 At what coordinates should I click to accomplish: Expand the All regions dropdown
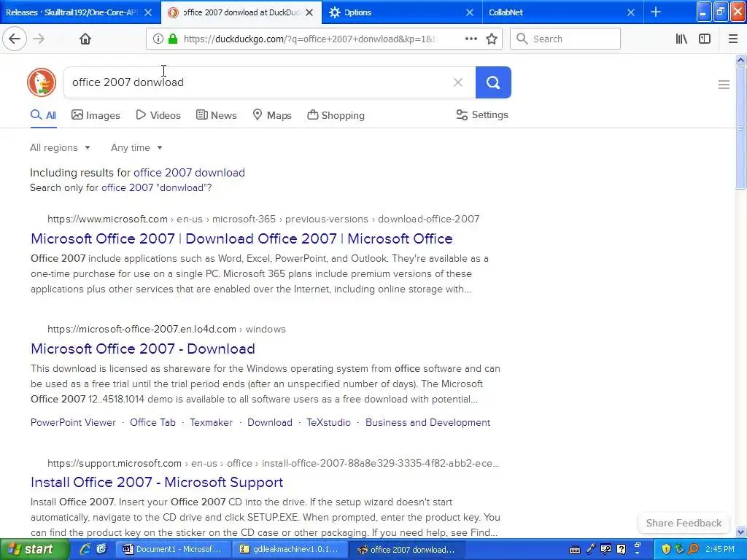(60, 147)
